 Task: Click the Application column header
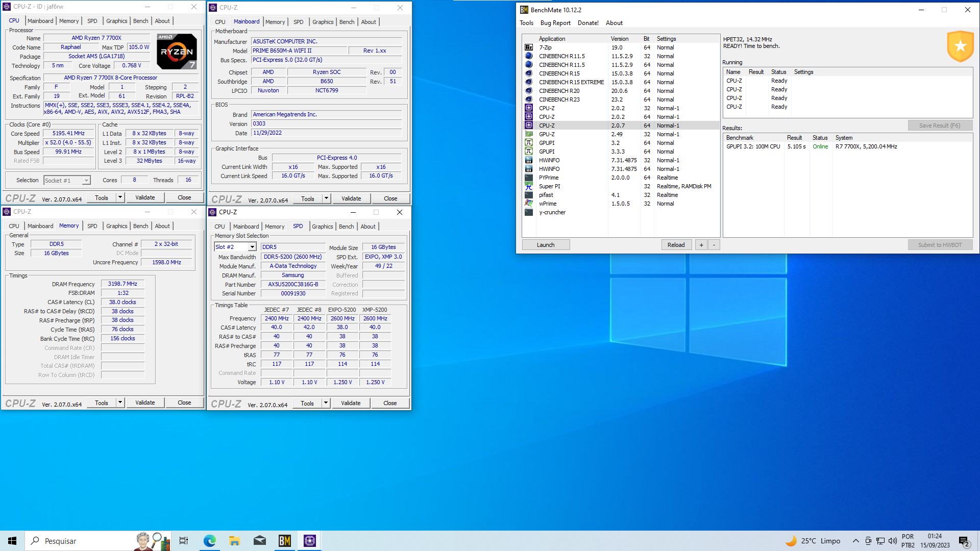(x=572, y=39)
